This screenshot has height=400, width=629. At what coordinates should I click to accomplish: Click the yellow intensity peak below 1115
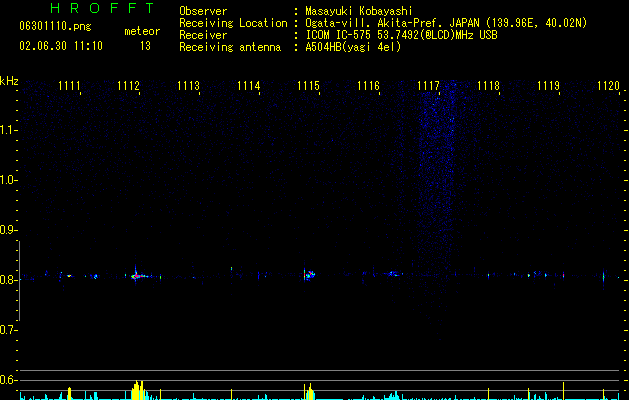pos(310,392)
